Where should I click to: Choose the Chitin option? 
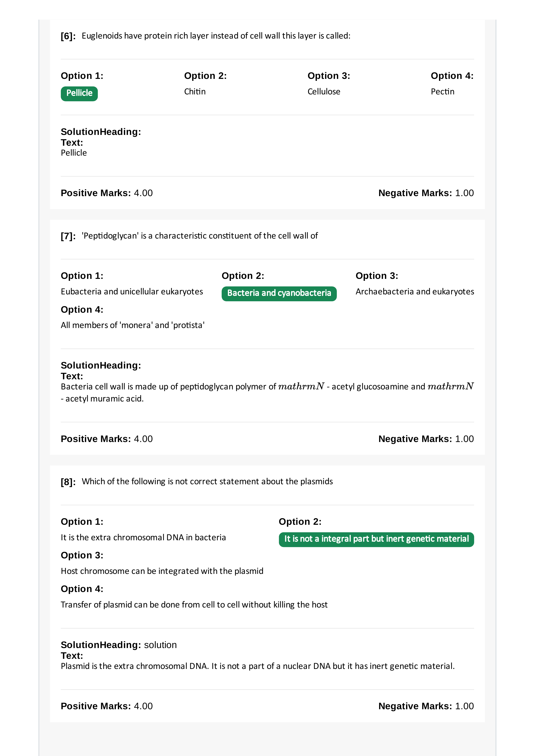pyautogui.click(x=195, y=92)
